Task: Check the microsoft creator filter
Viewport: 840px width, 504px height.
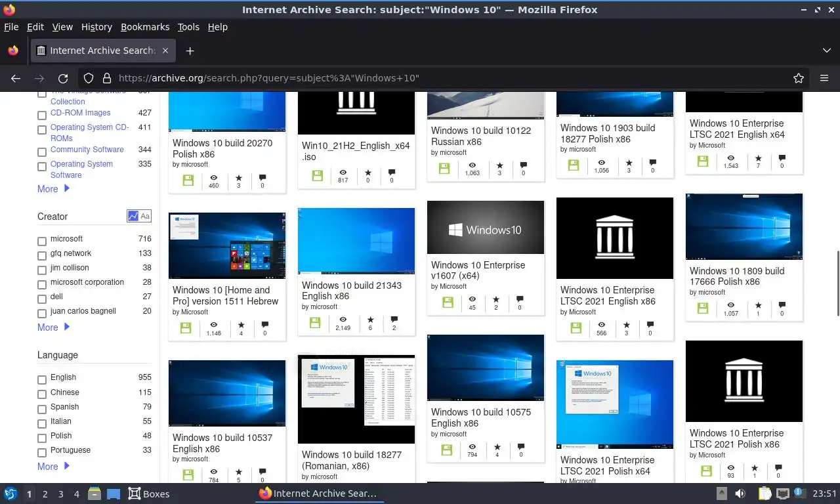Action: tap(42, 241)
